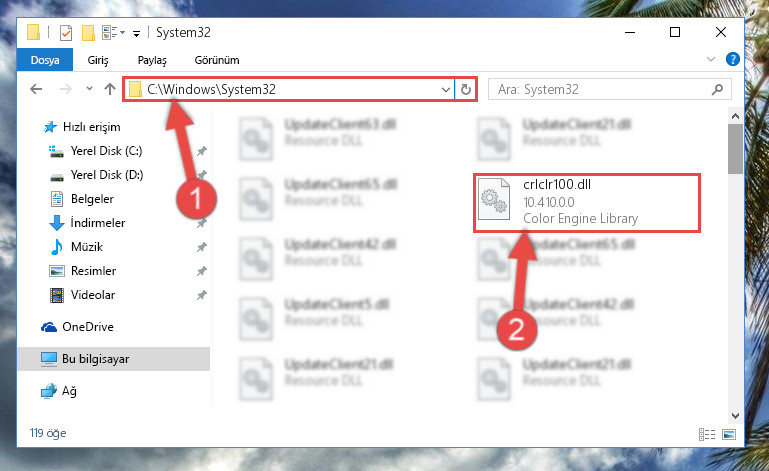769x471 pixels.
Task: Expand the ribbon with the chevron
Action: 711,59
